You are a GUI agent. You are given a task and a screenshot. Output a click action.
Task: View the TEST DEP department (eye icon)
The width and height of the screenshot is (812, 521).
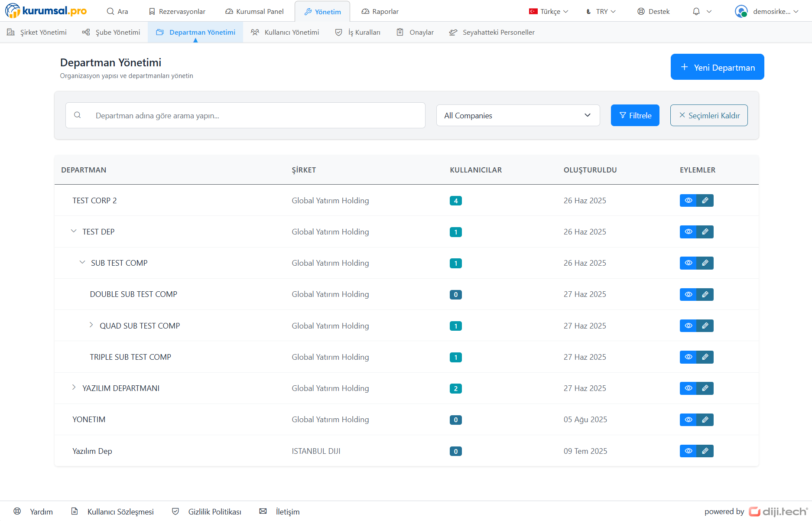(688, 231)
